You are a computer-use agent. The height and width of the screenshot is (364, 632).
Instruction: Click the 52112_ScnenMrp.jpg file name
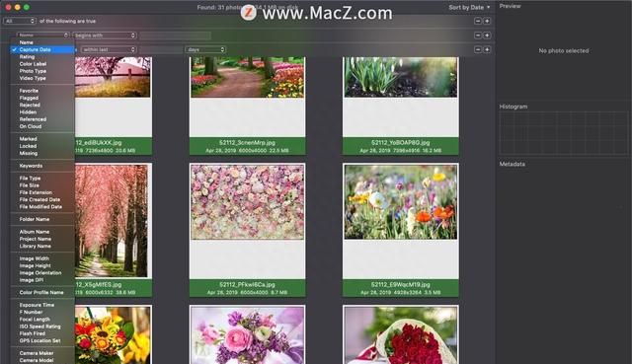point(248,142)
